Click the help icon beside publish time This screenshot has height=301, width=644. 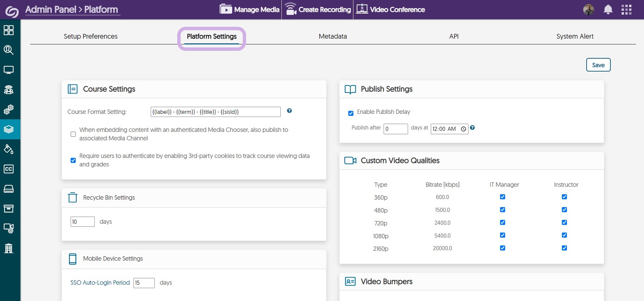point(472,128)
